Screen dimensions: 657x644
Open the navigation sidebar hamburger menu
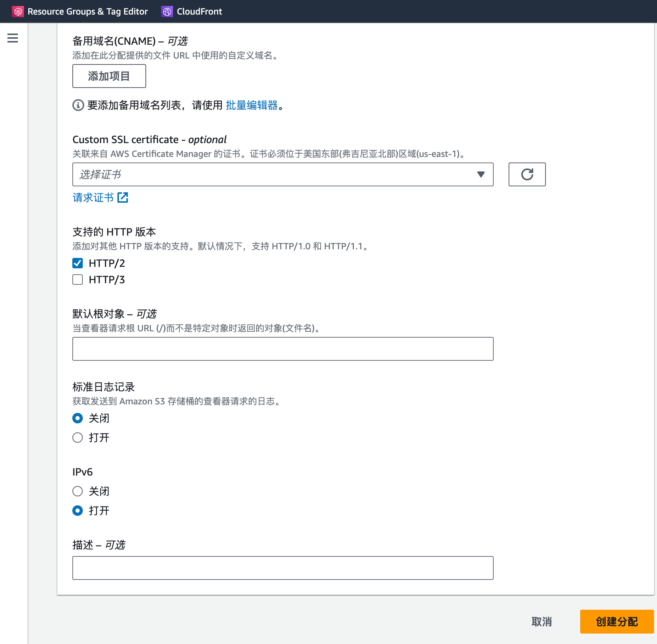(x=12, y=38)
